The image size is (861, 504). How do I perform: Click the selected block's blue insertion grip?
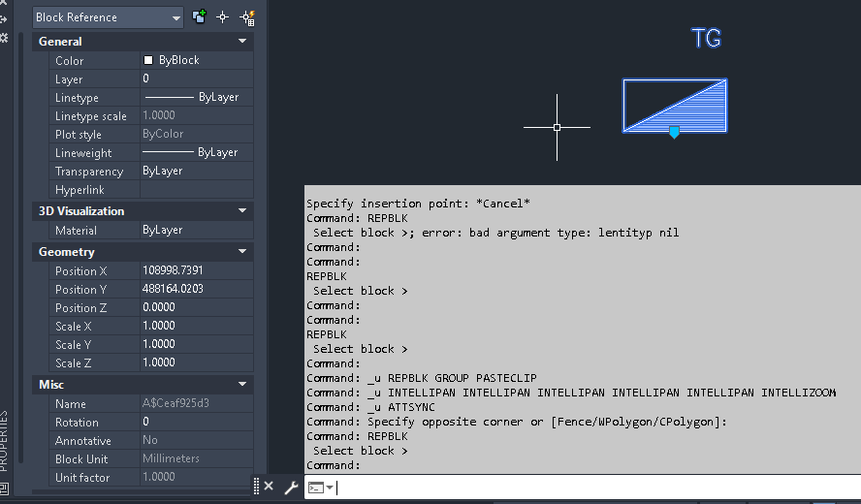click(x=674, y=132)
